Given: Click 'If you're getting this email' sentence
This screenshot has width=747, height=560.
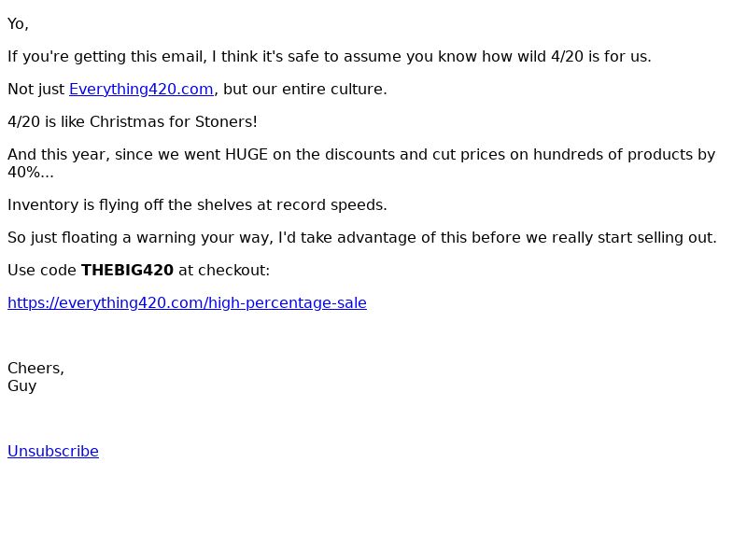Looking at the screenshot, I should click(x=330, y=57).
